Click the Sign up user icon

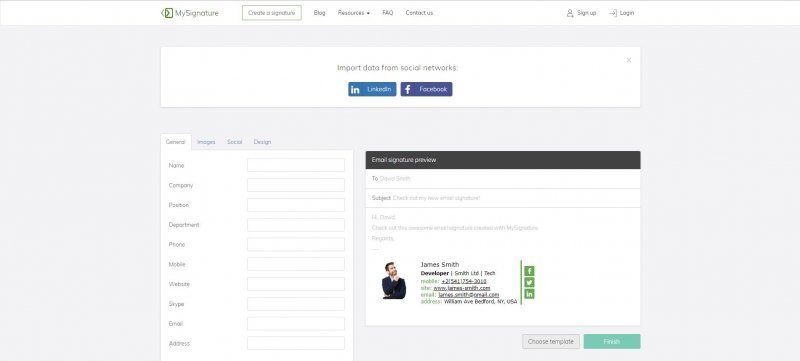[x=570, y=13]
